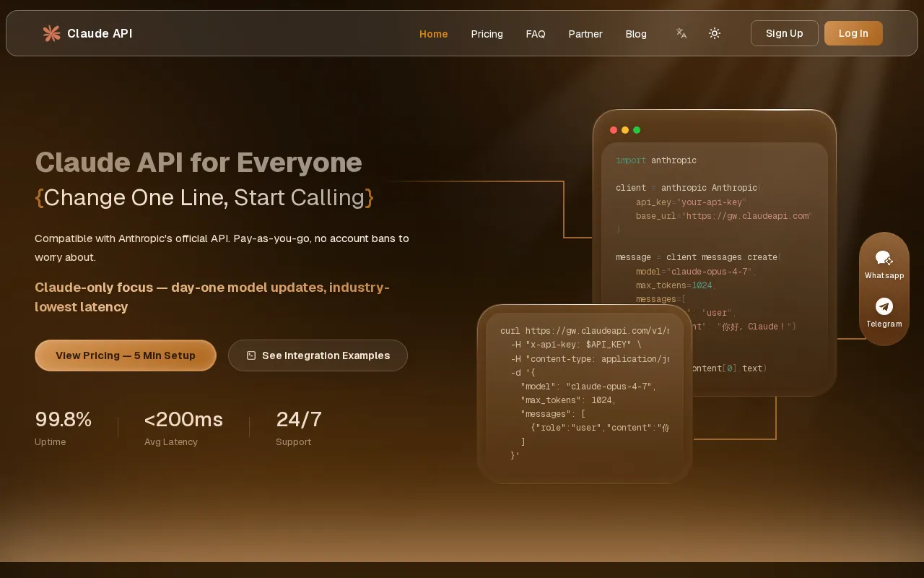This screenshot has width=924, height=578.
Task: Click the terminal icon in See Integration Examples
Action: (x=251, y=355)
